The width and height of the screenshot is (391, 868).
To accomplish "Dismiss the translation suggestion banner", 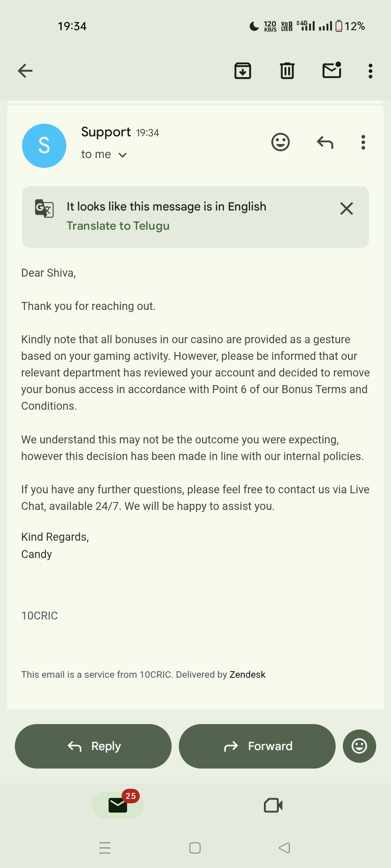I will 346,208.
